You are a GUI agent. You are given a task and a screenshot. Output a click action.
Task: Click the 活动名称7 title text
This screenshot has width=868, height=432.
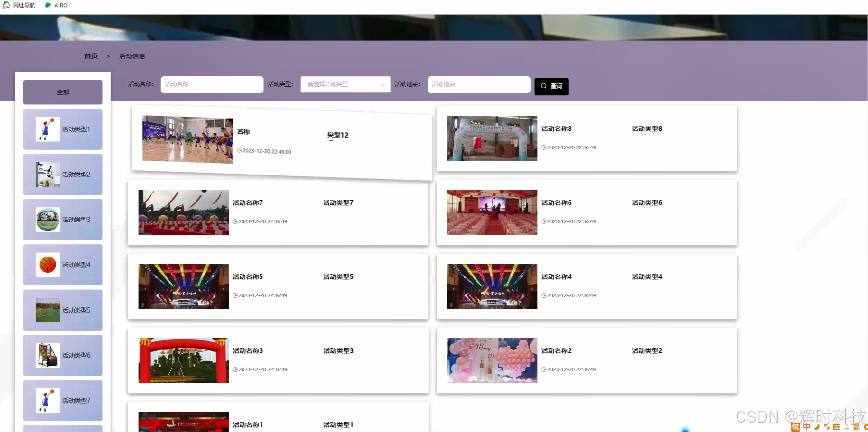tap(248, 203)
